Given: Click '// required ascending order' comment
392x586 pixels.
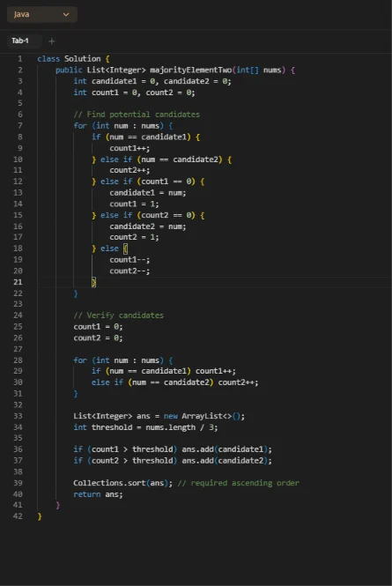Looking at the screenshot, I should coord(239,483).
